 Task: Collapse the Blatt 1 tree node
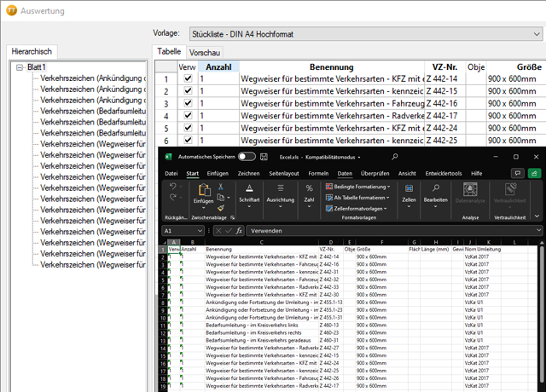click(20, 67)
